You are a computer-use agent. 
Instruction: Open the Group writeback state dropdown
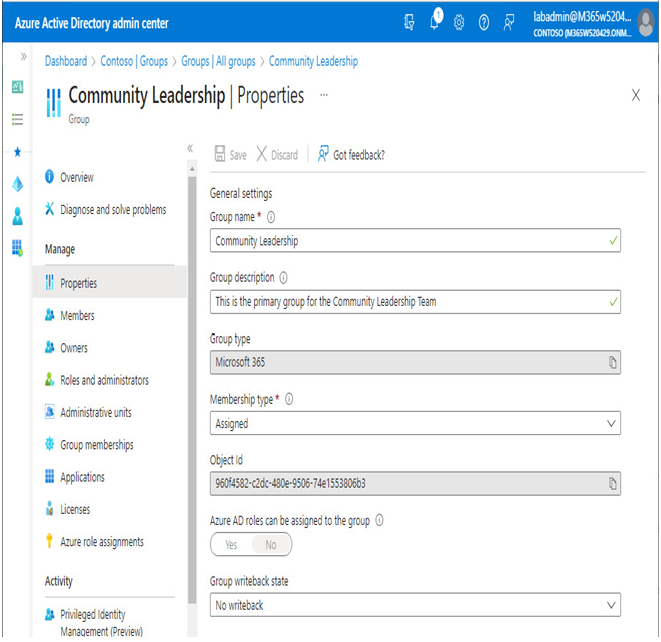pyautogui.click(x=415, y=605)
